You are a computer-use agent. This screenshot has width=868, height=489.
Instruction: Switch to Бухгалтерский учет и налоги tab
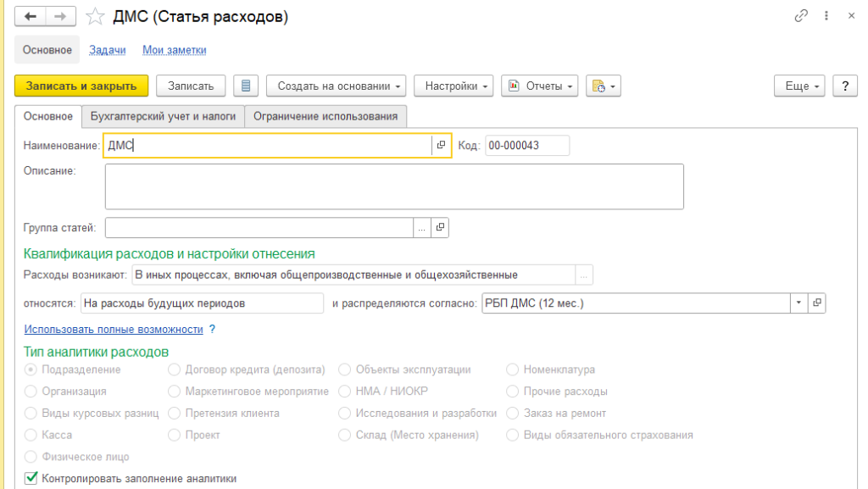[163, 116]
